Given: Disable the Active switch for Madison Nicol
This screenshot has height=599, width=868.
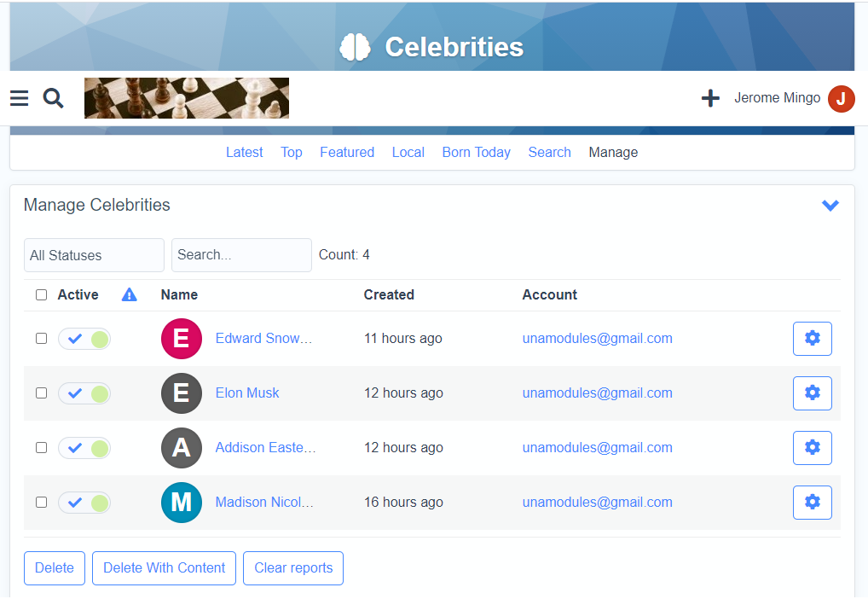Looking at the screenshot, I should [x=84, y=503].
